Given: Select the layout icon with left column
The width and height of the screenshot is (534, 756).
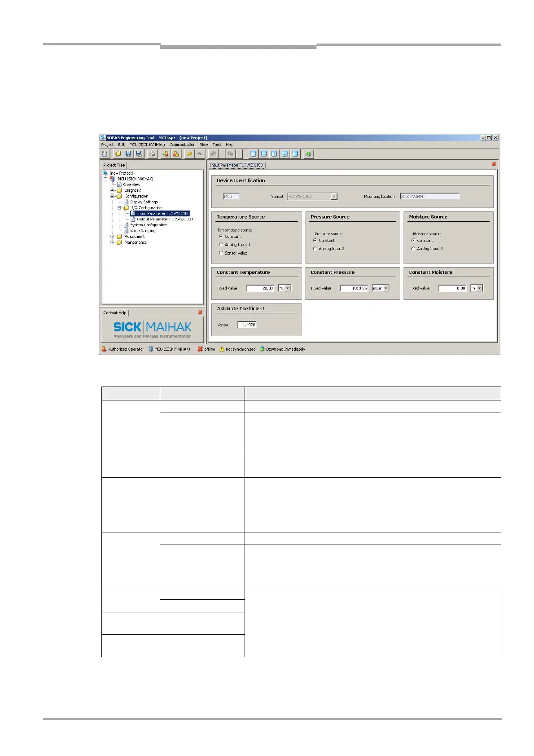Looking at the screenshot, I should coord(295,154).
